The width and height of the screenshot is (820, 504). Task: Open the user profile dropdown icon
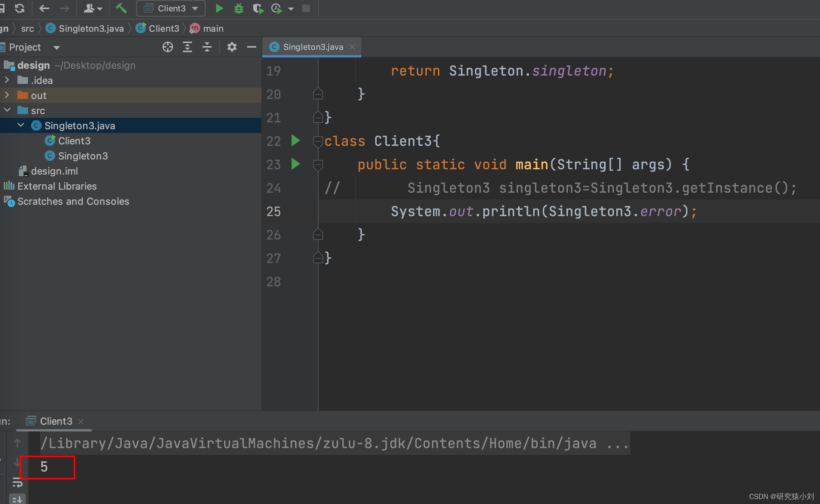pos(93,8)
